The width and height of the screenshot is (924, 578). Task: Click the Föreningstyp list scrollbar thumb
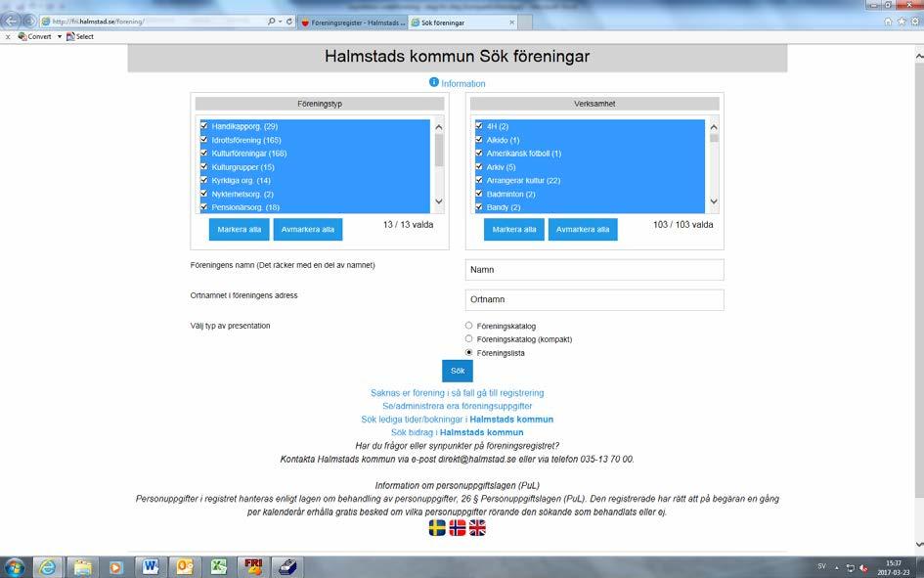click(x=439, y=150)
